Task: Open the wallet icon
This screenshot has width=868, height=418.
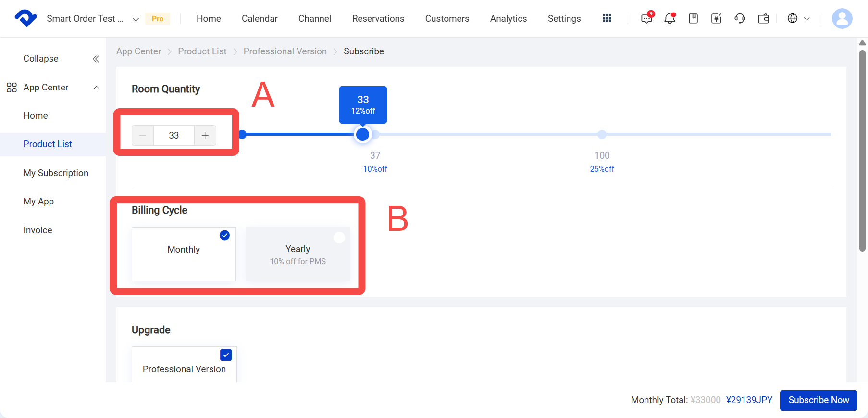Action: click(x=763, y=18)
